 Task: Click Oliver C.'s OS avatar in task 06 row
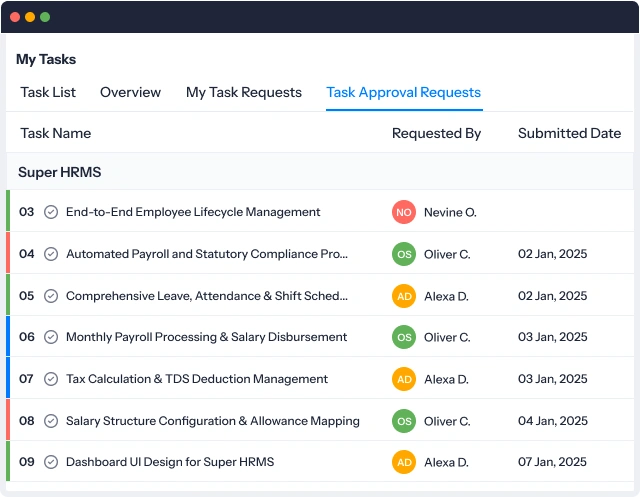point(404,337)
